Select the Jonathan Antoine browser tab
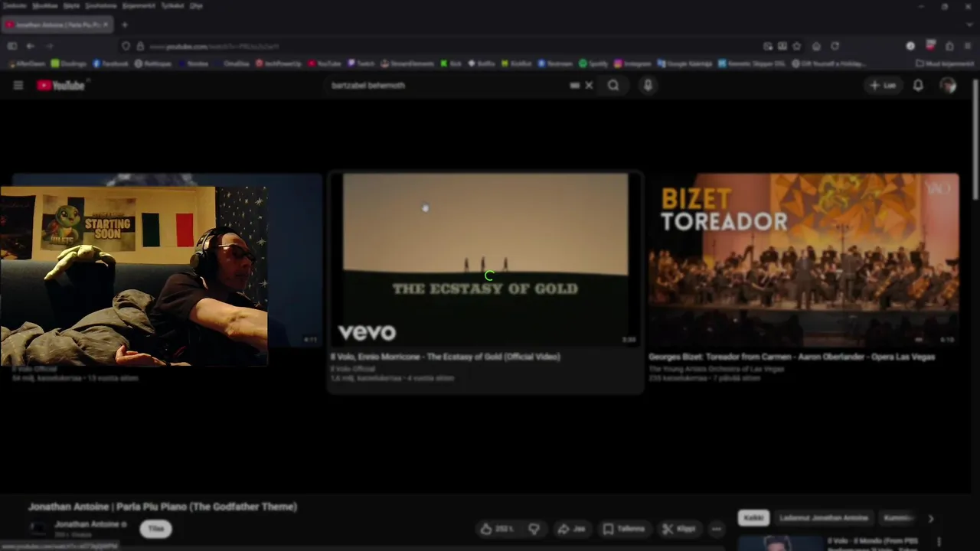The width and height of the screenshot is (980, 551). pyautogui.click(x=57, y=24)
